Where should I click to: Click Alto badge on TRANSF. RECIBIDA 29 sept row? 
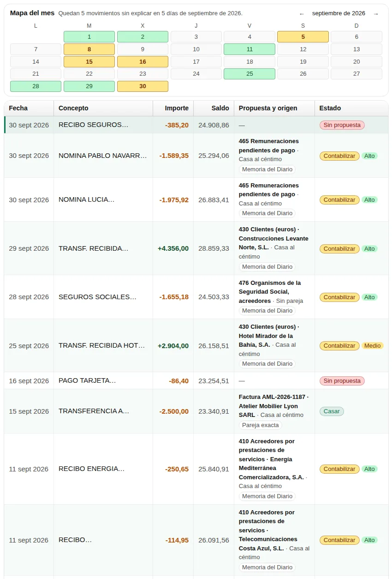[369, 249]
